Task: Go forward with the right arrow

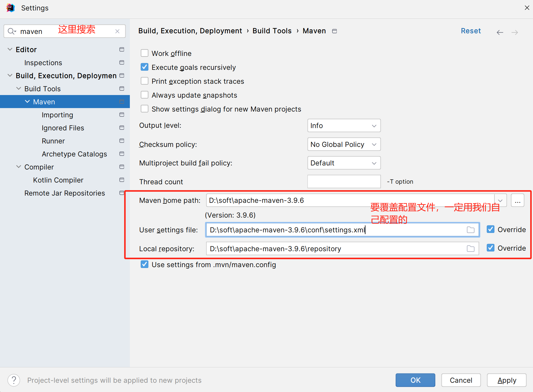Action: [515, 32]
